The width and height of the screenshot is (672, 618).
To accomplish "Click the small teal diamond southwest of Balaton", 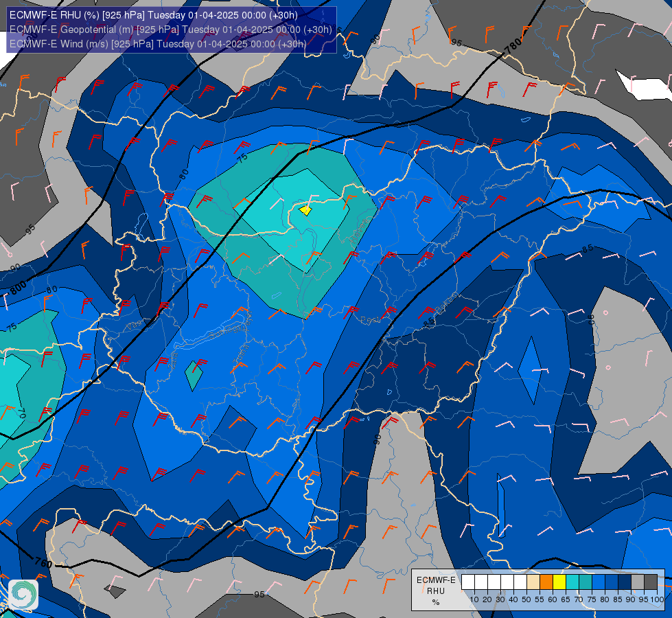I will pyautogui.click(x=194, y=376).
